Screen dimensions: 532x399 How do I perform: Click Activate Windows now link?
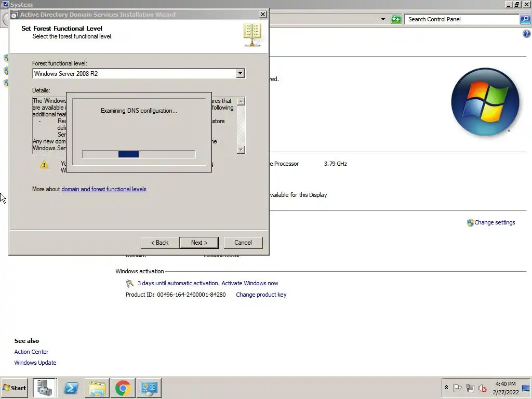pyautogui.click(x=250, y=283)
